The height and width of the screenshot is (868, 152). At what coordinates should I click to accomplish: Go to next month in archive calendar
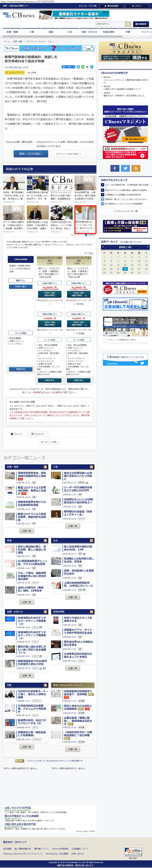coord(148,247)
